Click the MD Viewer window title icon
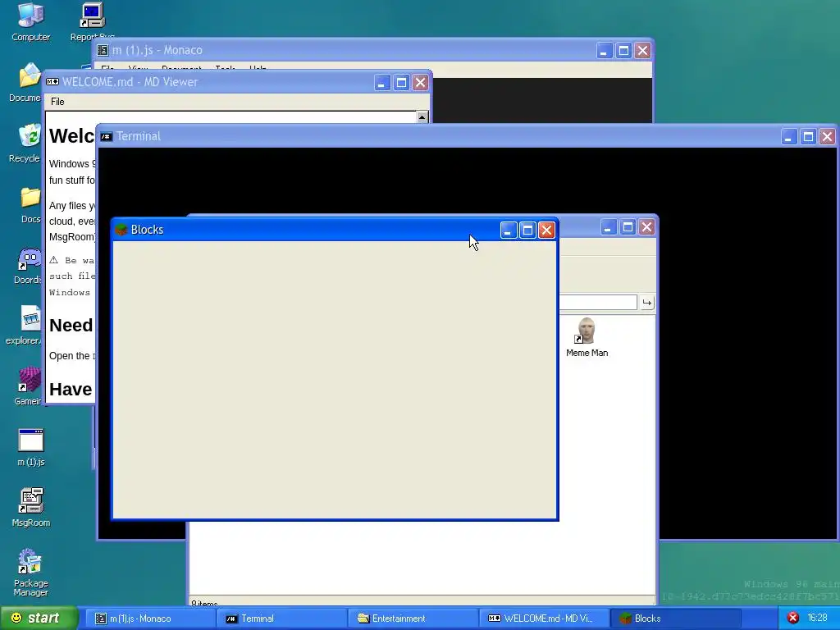The width and height of the screenshot is (840, 630). tap(52, 82)
